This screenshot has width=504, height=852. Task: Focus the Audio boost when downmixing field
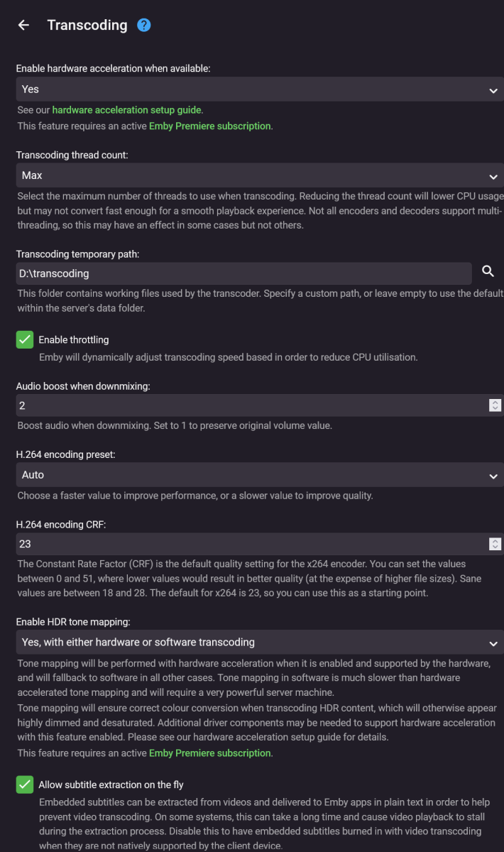pyautogui.click(x=248, y=405)
